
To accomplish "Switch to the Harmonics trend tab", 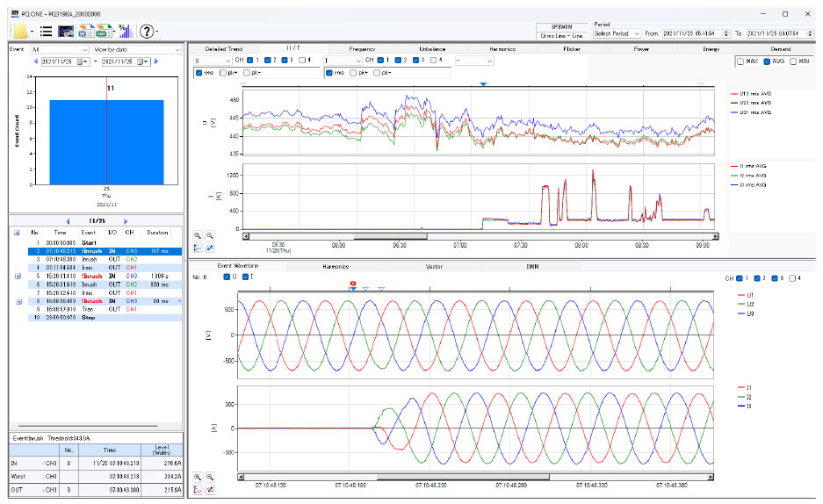I will click(x=503, y=49).
